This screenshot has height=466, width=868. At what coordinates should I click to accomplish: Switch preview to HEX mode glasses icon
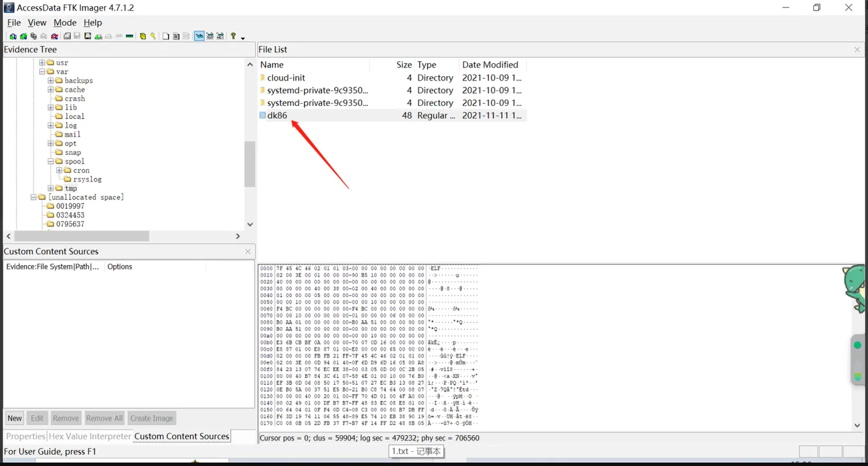[220, 36]
